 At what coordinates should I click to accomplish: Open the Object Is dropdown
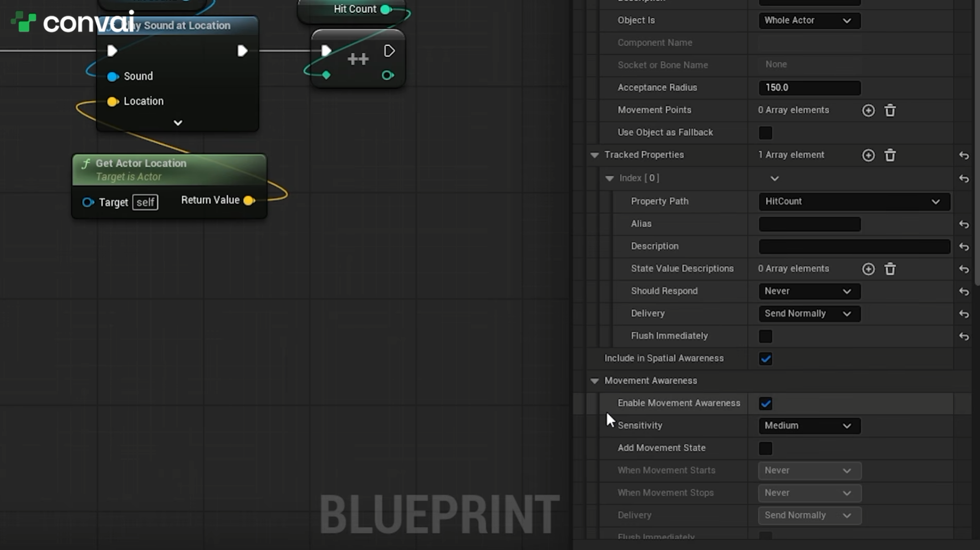click(x=809, y=21)
